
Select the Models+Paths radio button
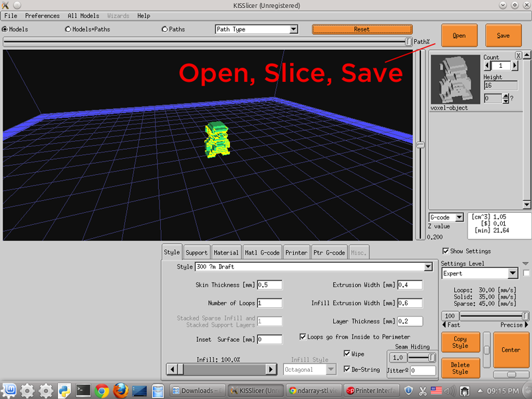click(68, 29)
